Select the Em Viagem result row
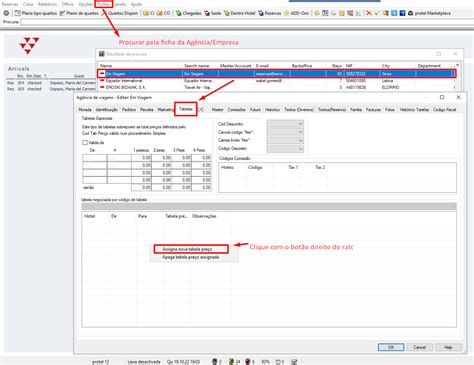Viewport: 474px width, 365px height. tap(276, 74)
